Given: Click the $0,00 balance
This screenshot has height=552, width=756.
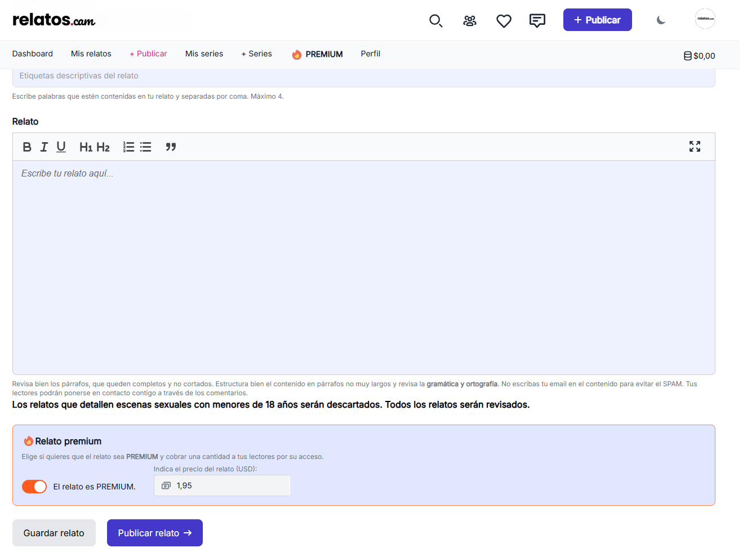Looking at the screenshot, I should coord(704,56).
